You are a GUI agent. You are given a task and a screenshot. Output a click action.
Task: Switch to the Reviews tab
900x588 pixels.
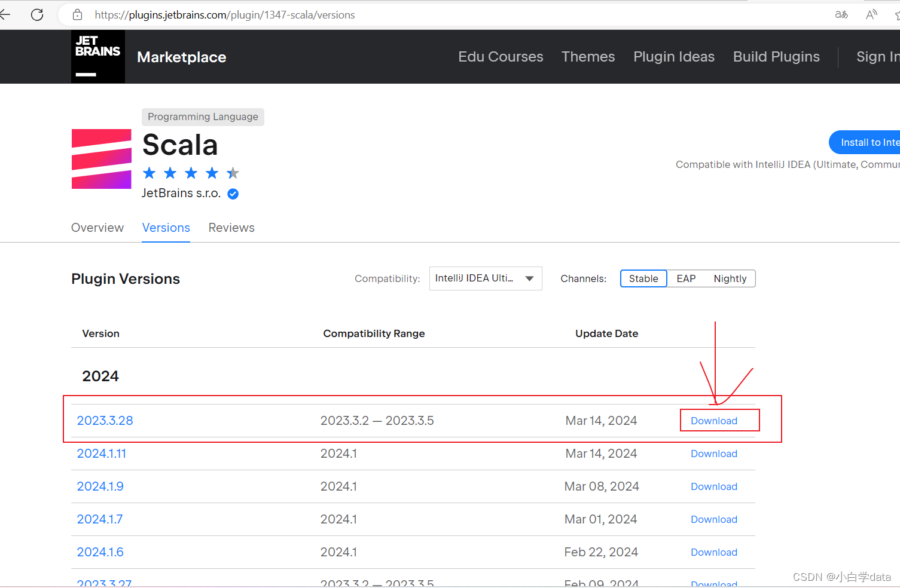pos(231,228)
